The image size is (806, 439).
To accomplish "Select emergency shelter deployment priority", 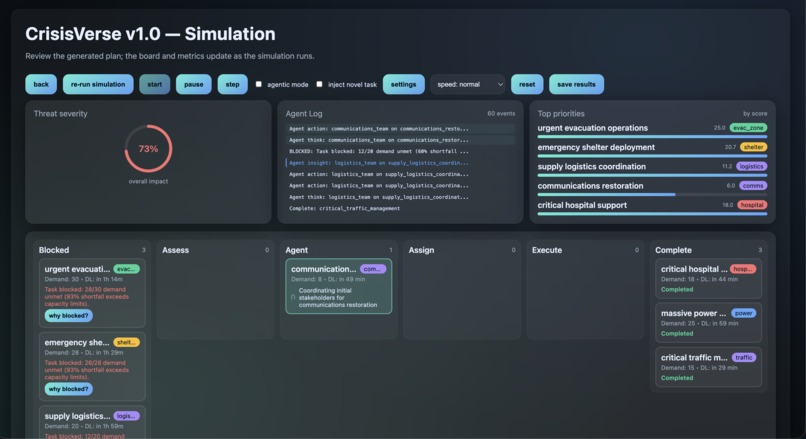I will click(596, 147).
